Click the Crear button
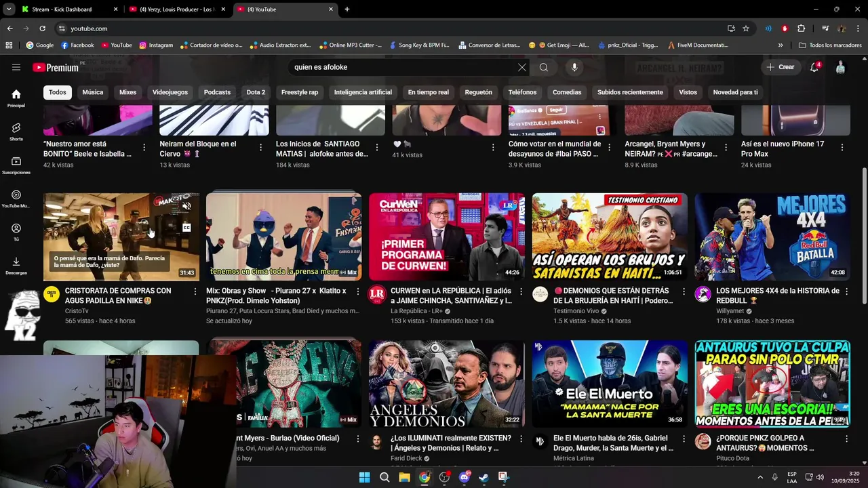The width and height of the screenshot is (868, 488). click(781, 67)
